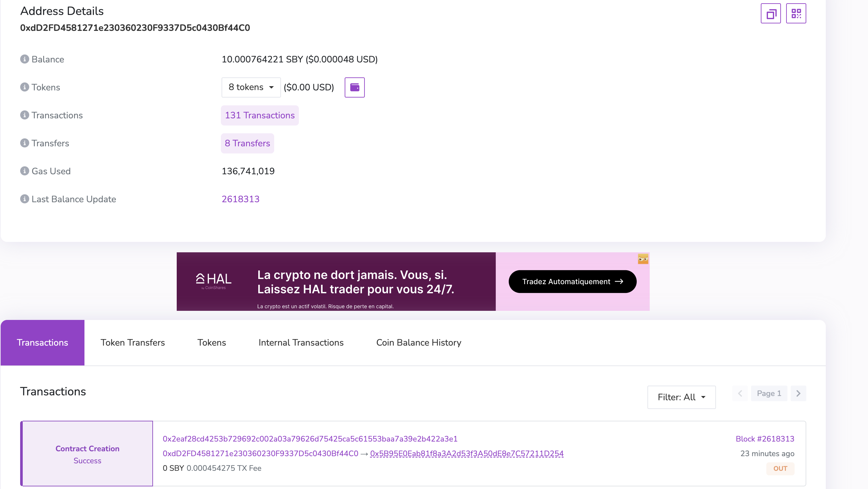
Task: Open the QR code icon
Action: (x=796, y=13)
